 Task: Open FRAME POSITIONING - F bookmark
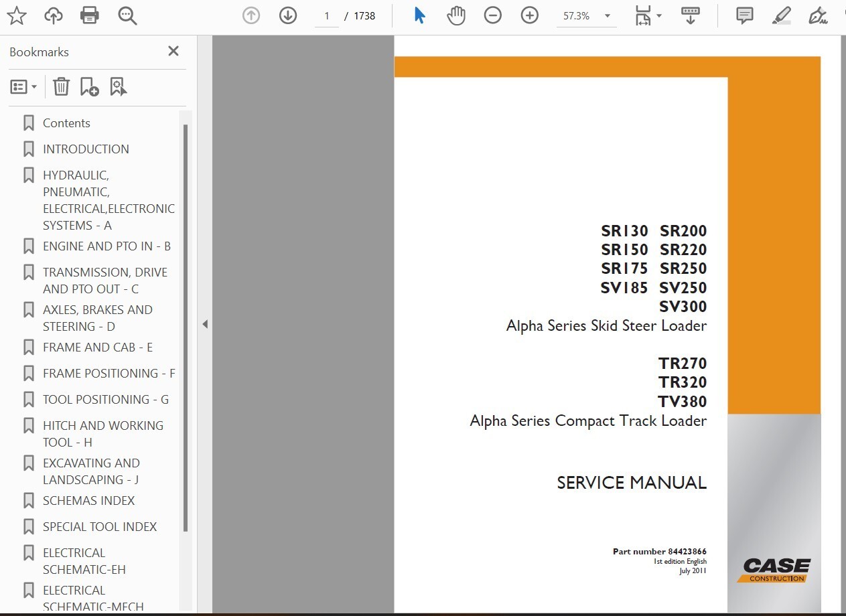tap(109, 373)
